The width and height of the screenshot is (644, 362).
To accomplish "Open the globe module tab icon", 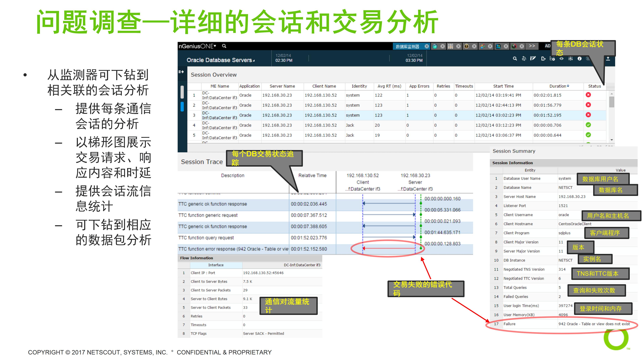I will [x=435, y=46].
